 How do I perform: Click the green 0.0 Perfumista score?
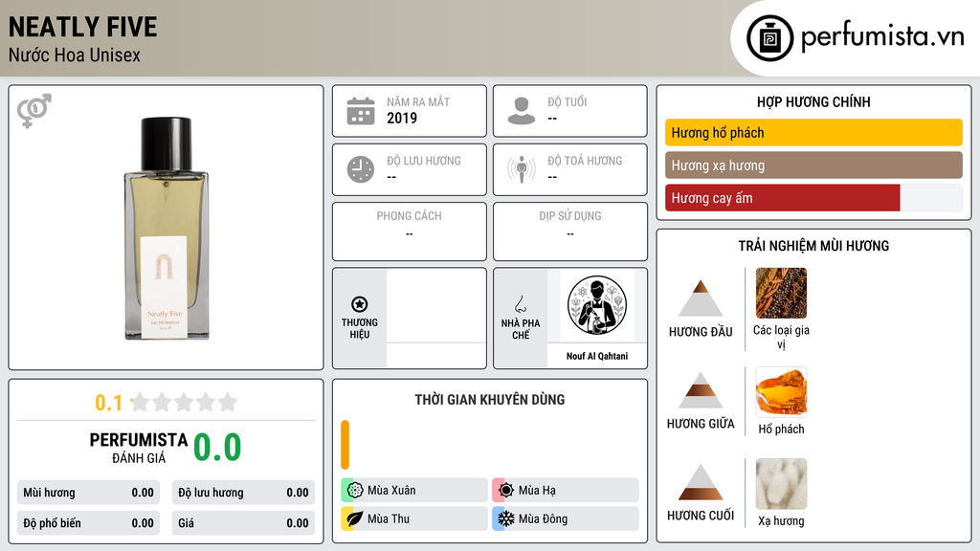pyautogui.click(x=217, y=448)
